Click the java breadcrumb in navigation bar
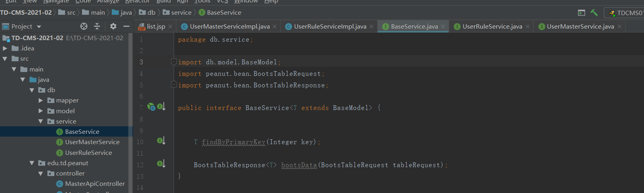The image size is (644, 193). tap(122, 13)
